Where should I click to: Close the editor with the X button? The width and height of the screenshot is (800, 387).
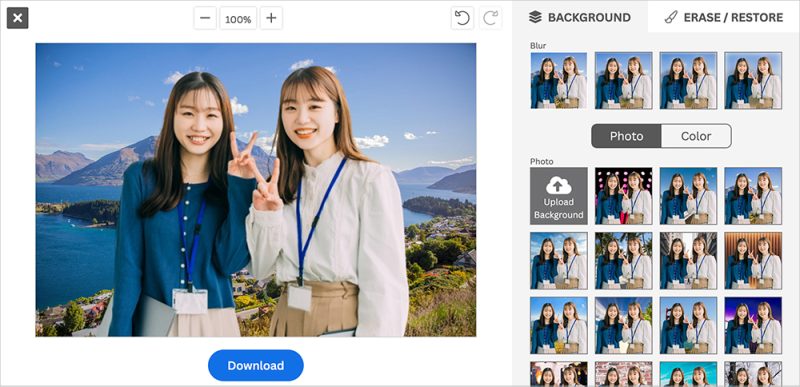click(x=17, y=18)
